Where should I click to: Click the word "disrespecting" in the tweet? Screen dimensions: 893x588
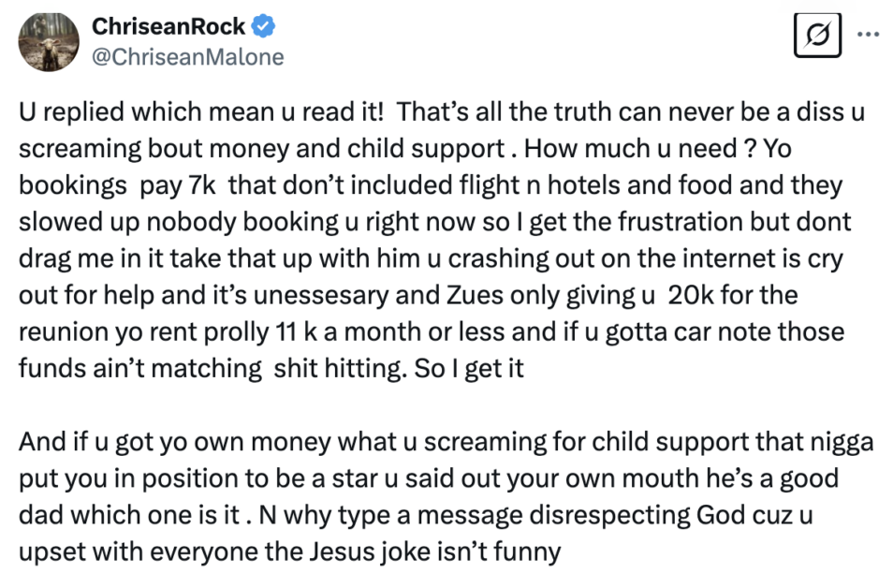tap(609, 516)
